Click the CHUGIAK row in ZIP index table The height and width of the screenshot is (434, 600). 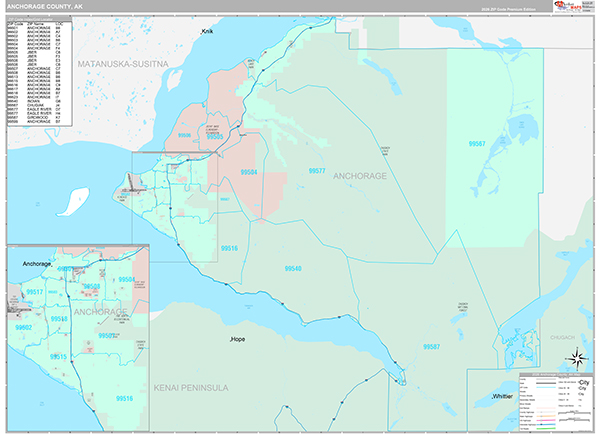pos(34,105)
